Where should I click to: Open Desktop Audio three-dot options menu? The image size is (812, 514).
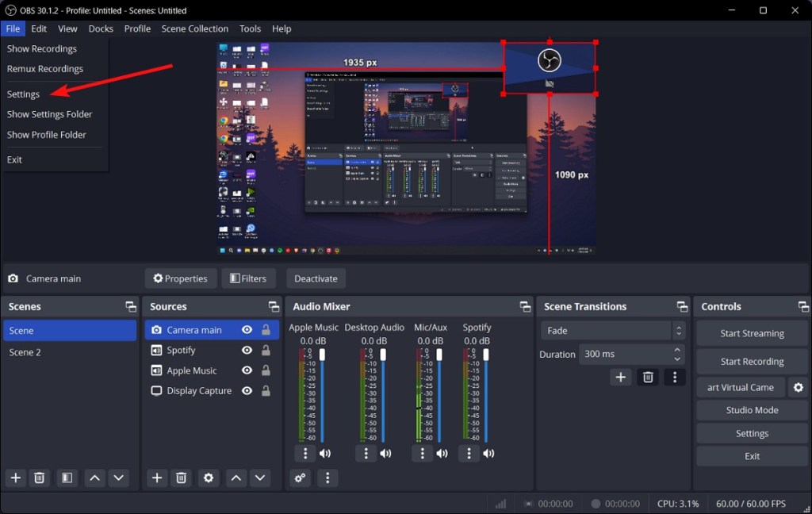(x=366, y=454)
